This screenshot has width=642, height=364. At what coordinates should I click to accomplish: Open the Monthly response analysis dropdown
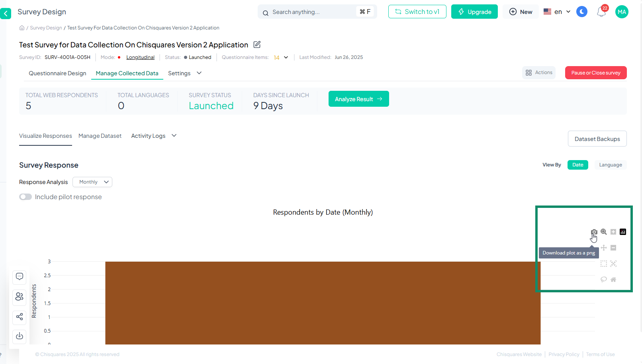pyautogui.click(x=92, y=182)
